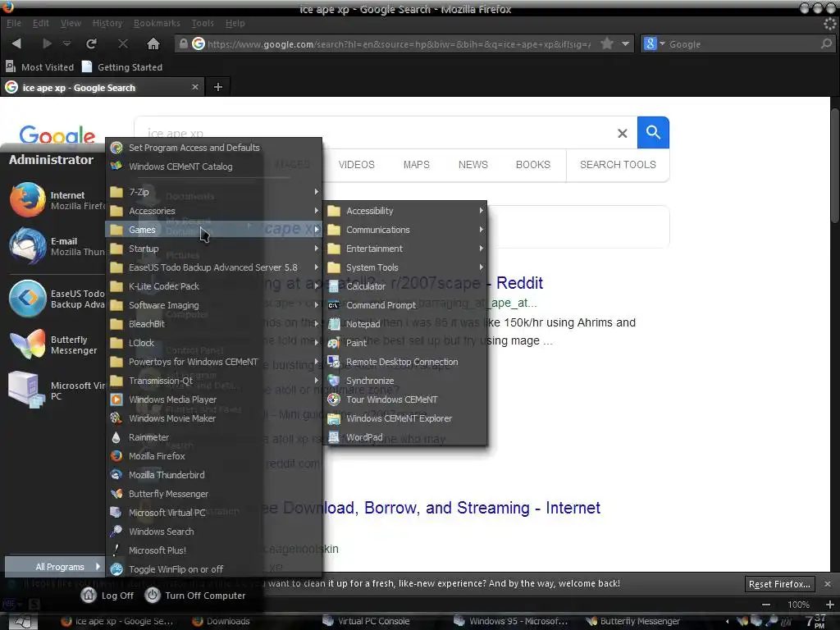Launch Microsoft Plus! from programs list

click(214, 550)
